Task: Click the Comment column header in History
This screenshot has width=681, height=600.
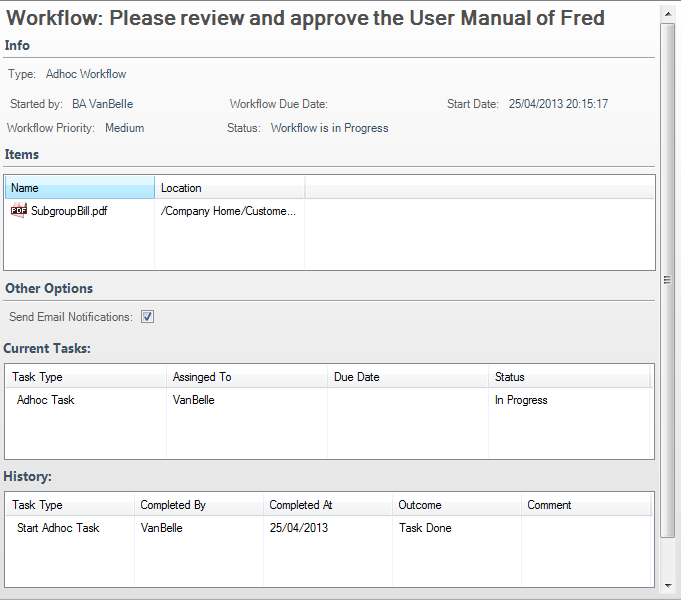Action: pyautogui.click(x=586, y=505)
